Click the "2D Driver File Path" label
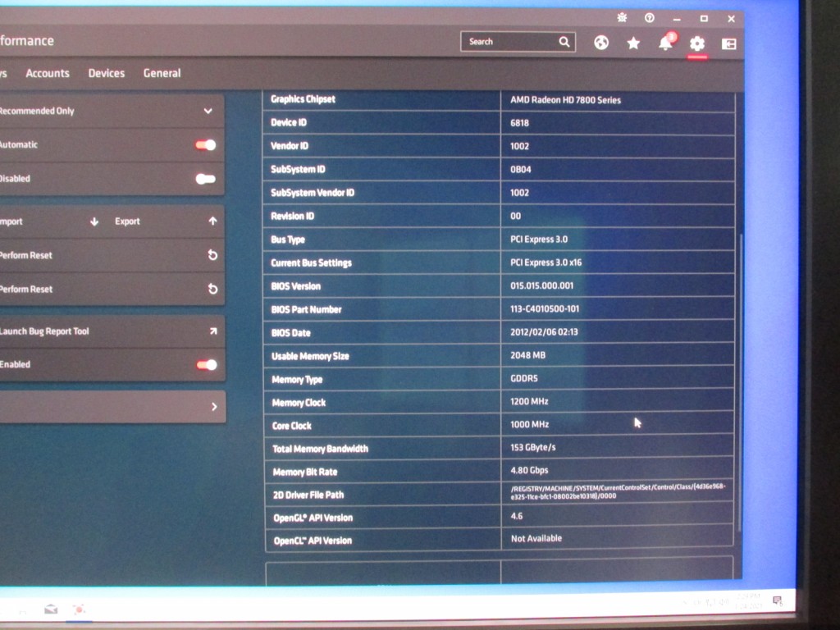The image size is (840, 630). 308,495
